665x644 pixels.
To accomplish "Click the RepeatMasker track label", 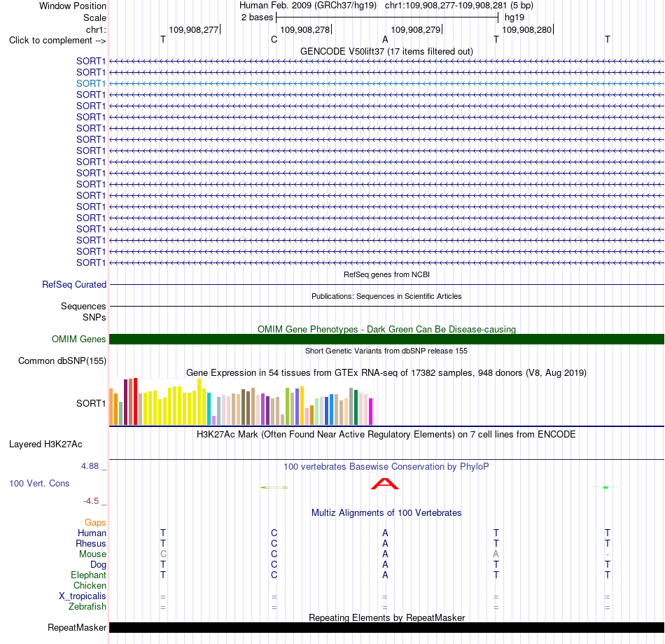I will (77, 627).
